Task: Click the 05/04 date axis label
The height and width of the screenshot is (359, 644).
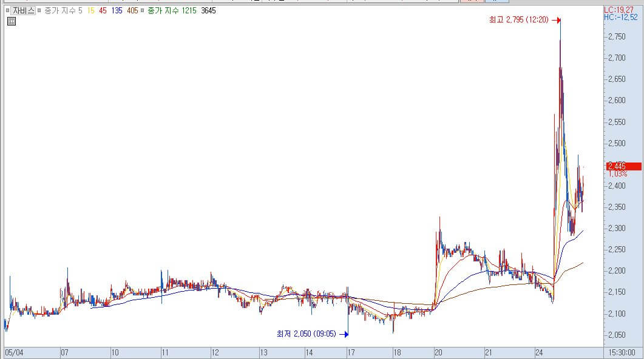Action: [15, 352]
